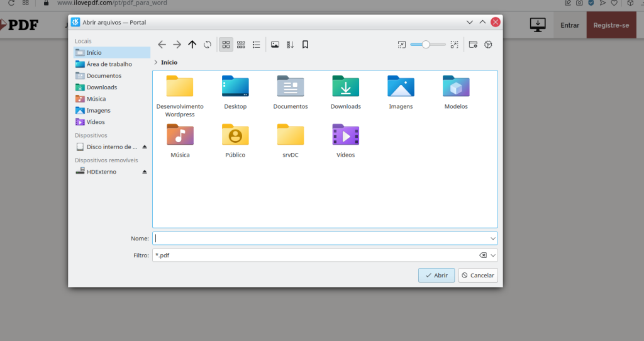The width and height of the screenshot is (644, 341).
Task: Adjust the icon size zoom slider
Action: pos(428,45)
